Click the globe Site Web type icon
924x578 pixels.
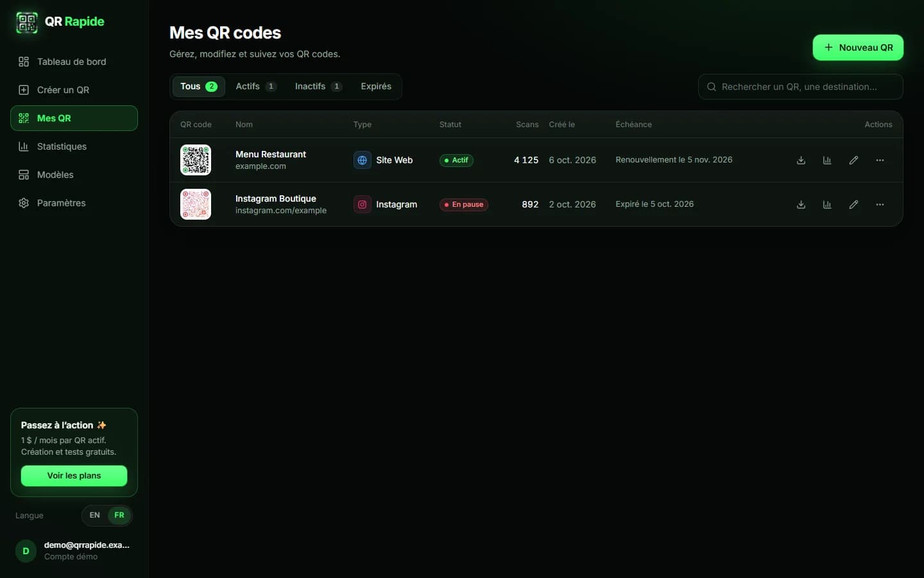[x=362, y=160]
